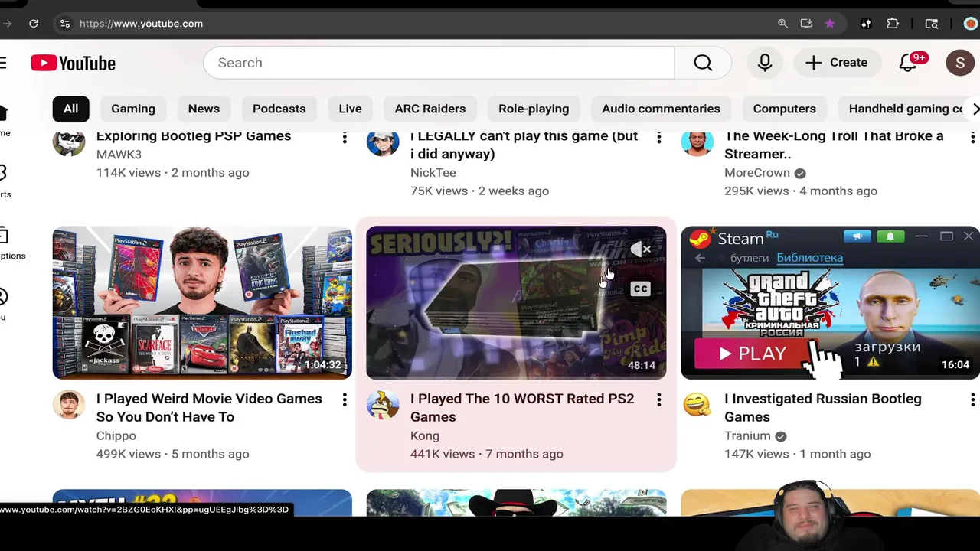
Task: Select the Live filter chip
Action: click(x=350, y=109)
